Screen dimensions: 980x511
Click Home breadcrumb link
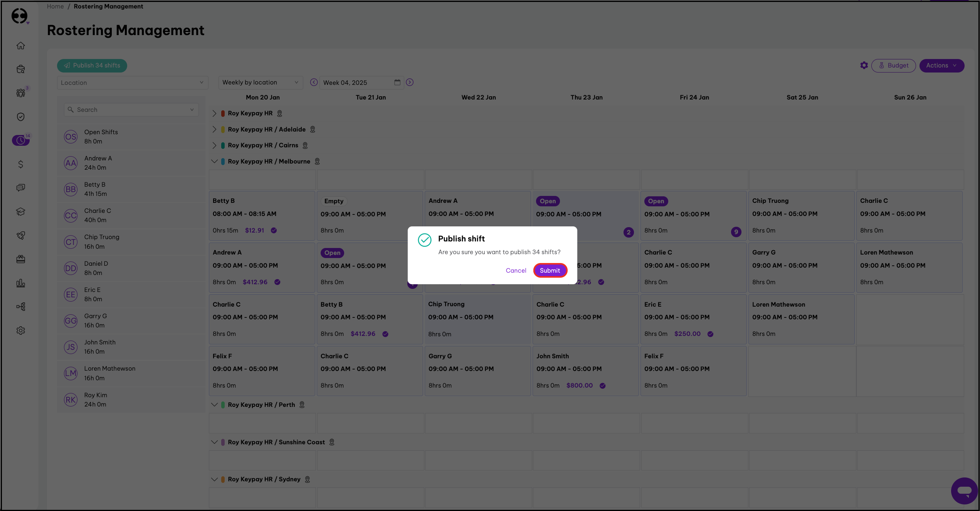click(x=55, y=6)
